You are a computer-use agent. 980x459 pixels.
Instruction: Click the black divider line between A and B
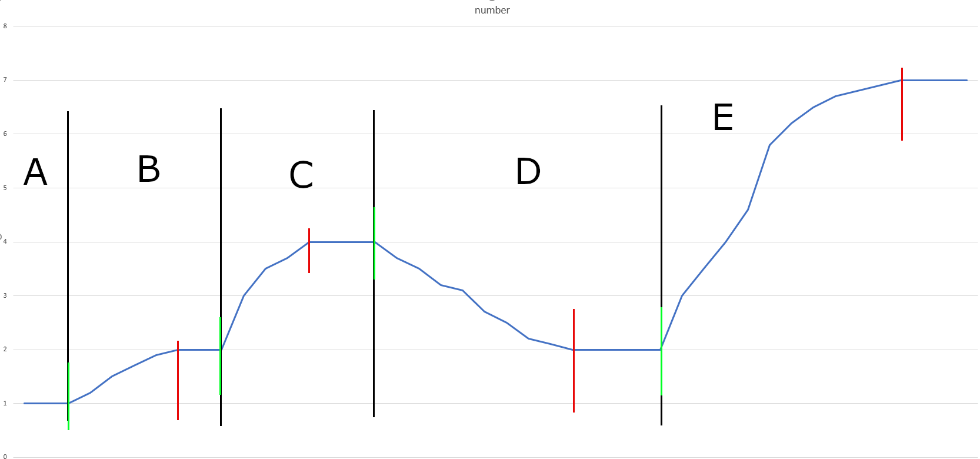pos(68,235)
